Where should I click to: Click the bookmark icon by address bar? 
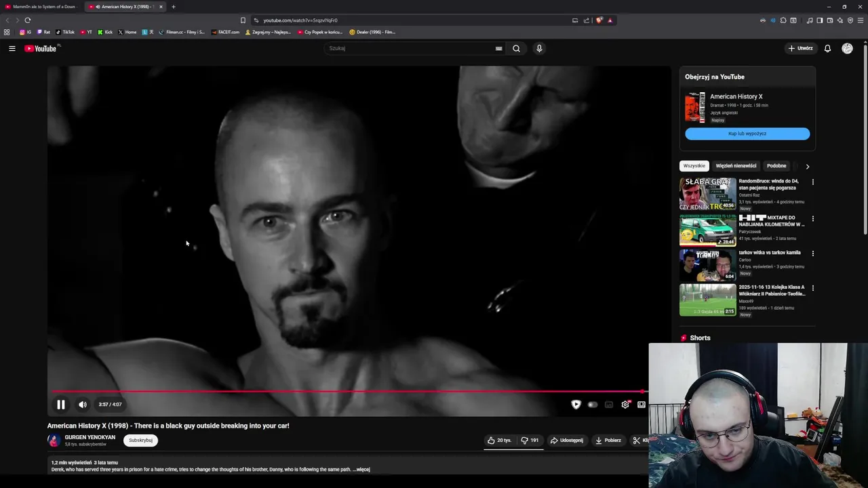[243, 20]
